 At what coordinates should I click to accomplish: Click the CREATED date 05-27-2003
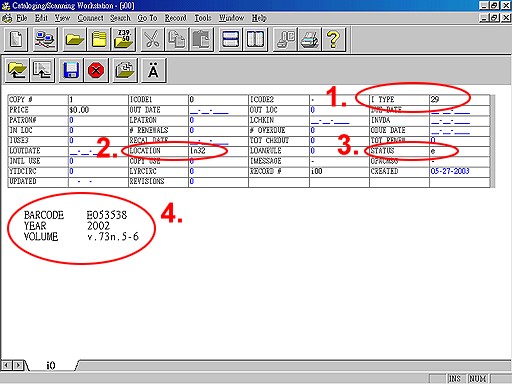point(450,171)
